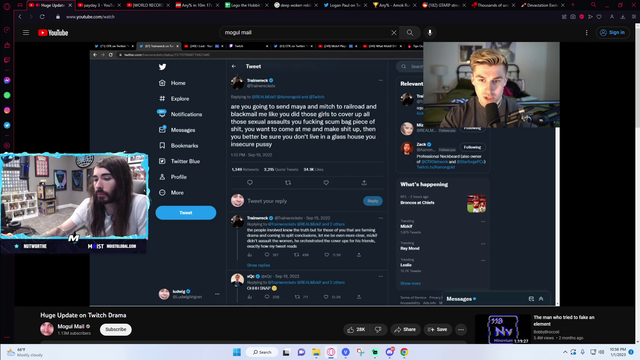This screenshot has width=640, height=360.
Task: Open Windows Start menu
Action: [x=237, y=352]
